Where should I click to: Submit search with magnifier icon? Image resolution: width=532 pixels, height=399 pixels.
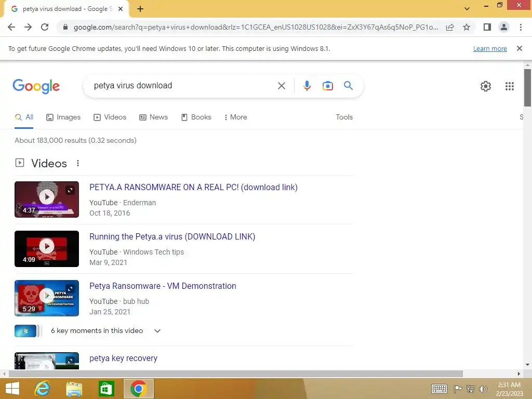tap(348, 86)
